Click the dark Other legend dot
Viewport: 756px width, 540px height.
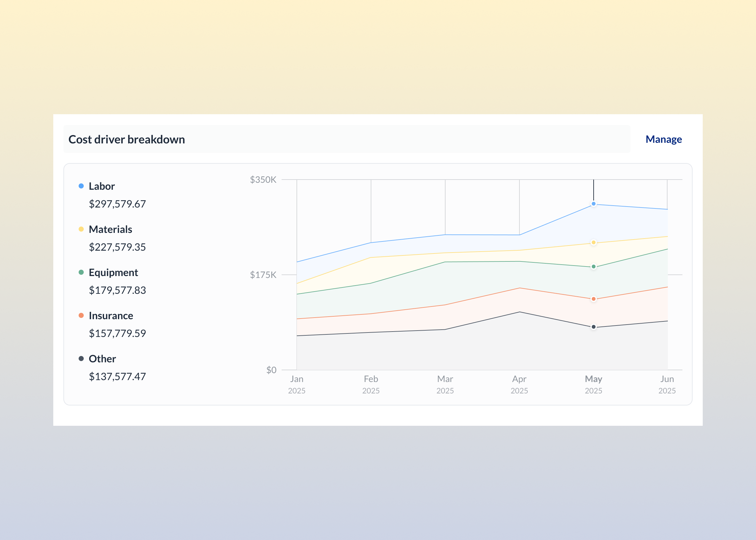pyautogui.click(x=81, y=359)
